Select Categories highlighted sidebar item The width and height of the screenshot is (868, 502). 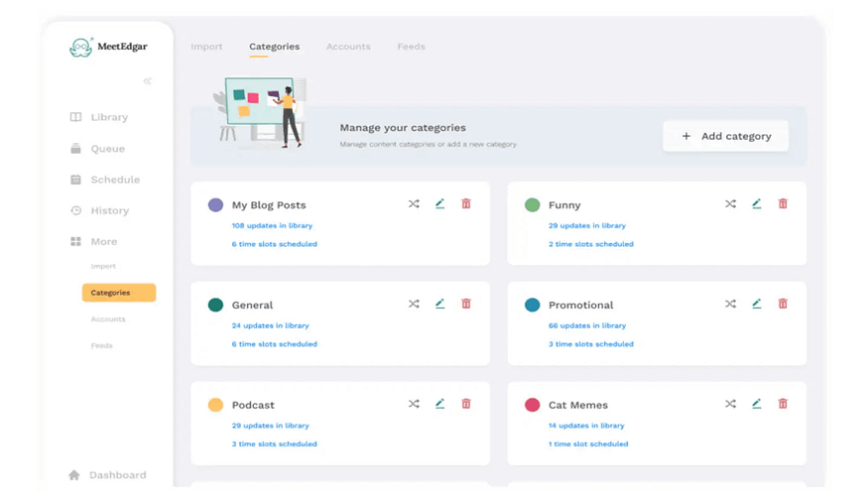tap(119, 293)
